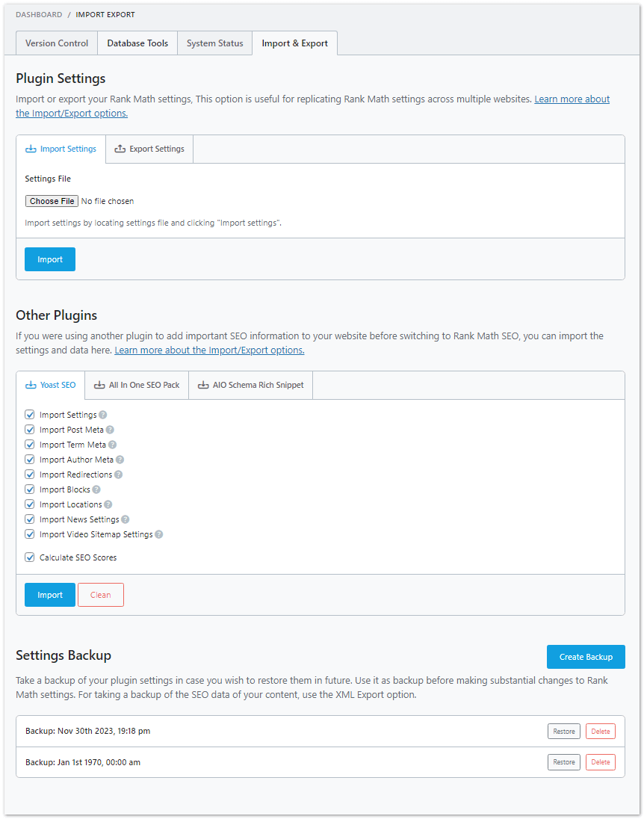Restore the Nov 30th 2023 backup

(x=563, y=731)
